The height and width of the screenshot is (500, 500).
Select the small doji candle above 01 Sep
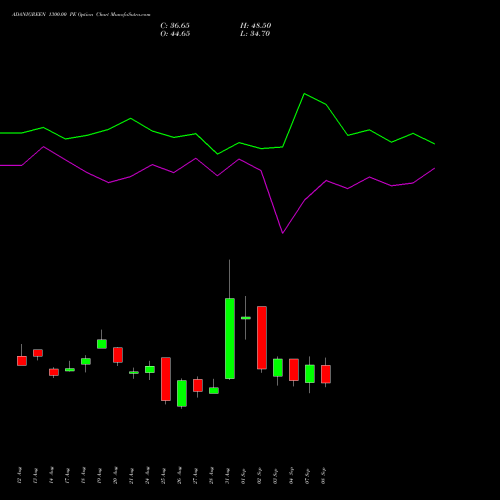point(246,318)
